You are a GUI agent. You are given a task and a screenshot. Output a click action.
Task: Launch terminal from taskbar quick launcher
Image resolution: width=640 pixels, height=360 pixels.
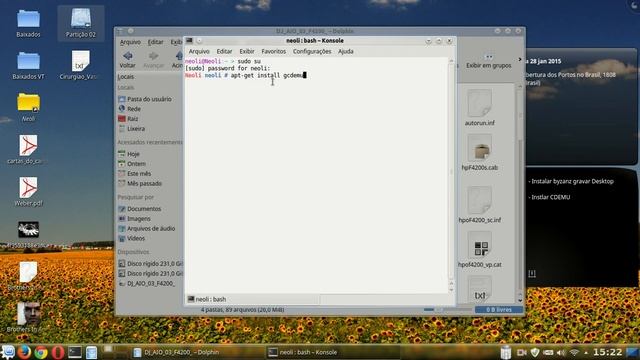(x=75, y=352)
